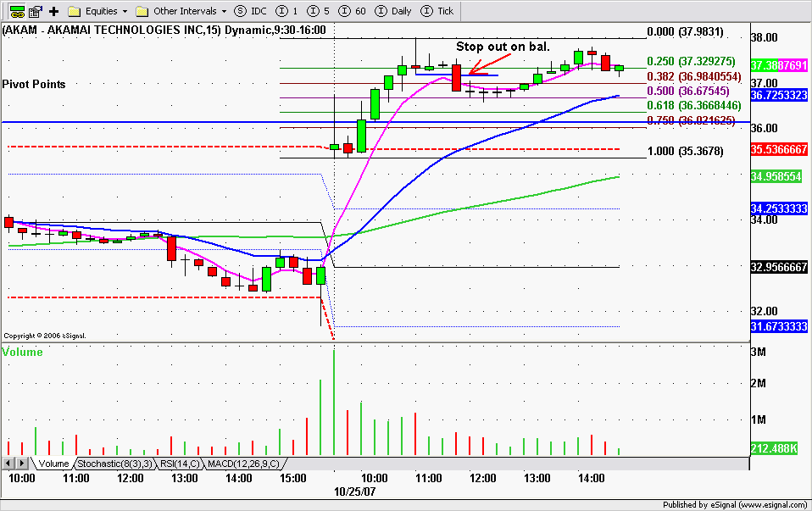Select the RSI(14,C) tab
Image resolution: width=812 pixels, height=511 pixels.
[179, 464]
